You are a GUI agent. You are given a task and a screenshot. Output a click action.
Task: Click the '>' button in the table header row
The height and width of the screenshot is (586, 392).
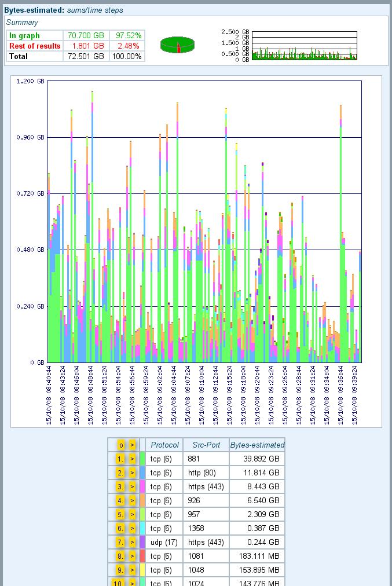tap(132, 445)
